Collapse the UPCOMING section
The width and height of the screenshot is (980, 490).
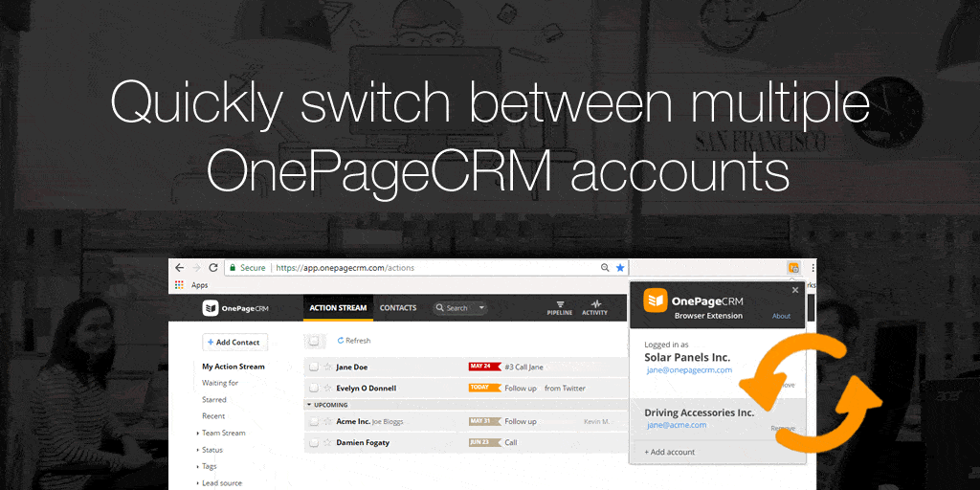pyautogui.click(x=309, y=405)
